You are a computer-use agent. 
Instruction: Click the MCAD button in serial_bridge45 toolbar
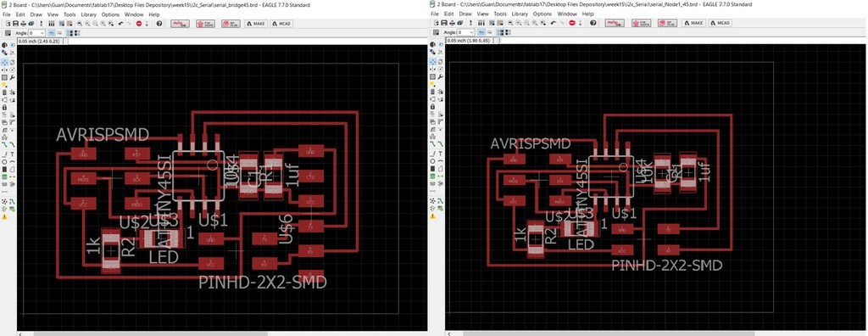coord(281,23)
